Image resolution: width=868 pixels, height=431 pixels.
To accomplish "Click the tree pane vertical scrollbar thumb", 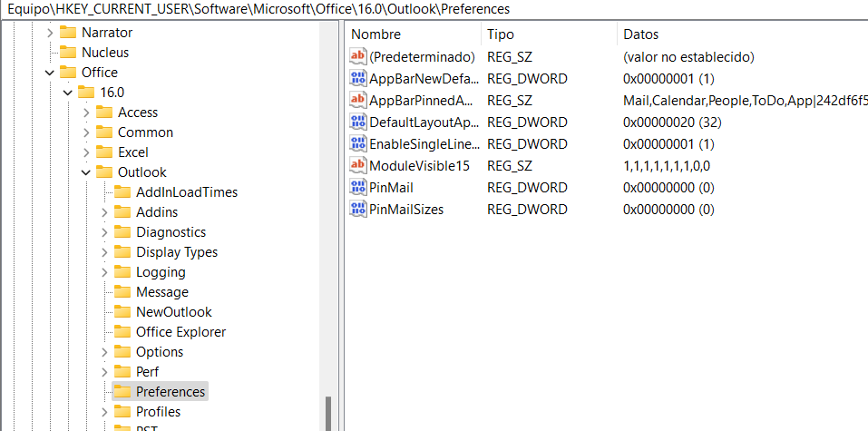I will tap(328, 413).
